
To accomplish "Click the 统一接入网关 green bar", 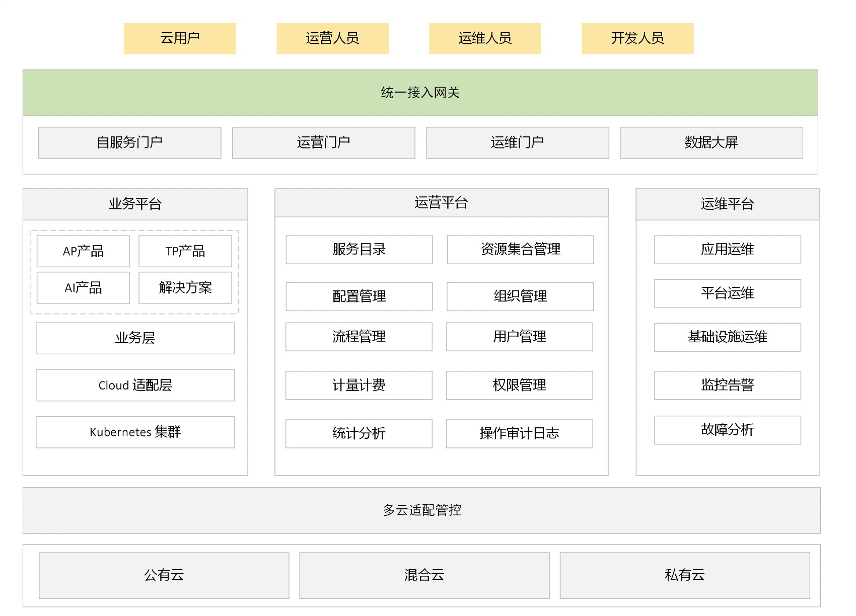I will (x=420, y=93).
